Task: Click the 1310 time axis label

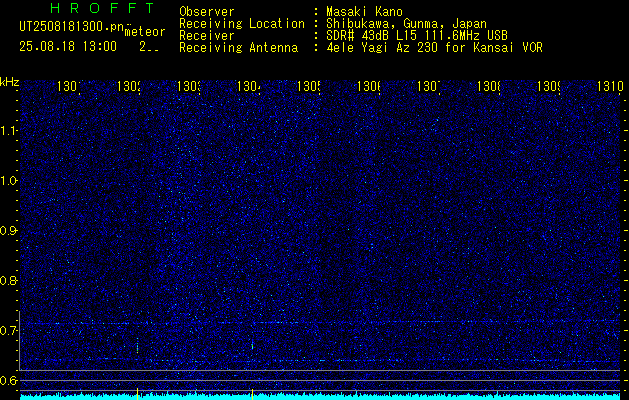Action: click(x=609, y=86)
